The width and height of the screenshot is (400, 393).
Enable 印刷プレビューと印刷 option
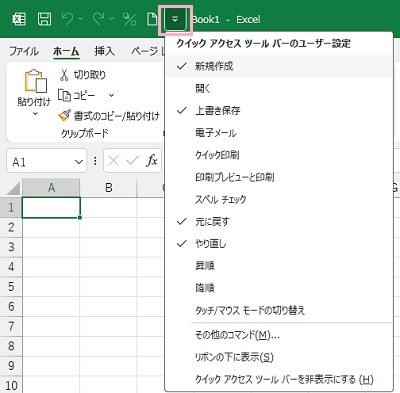click(279, 177)
